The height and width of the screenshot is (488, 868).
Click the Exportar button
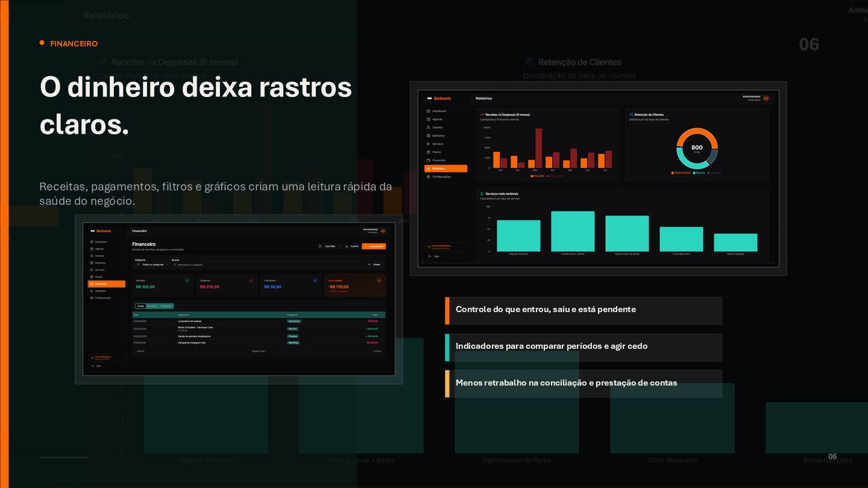tap(352, 246)
